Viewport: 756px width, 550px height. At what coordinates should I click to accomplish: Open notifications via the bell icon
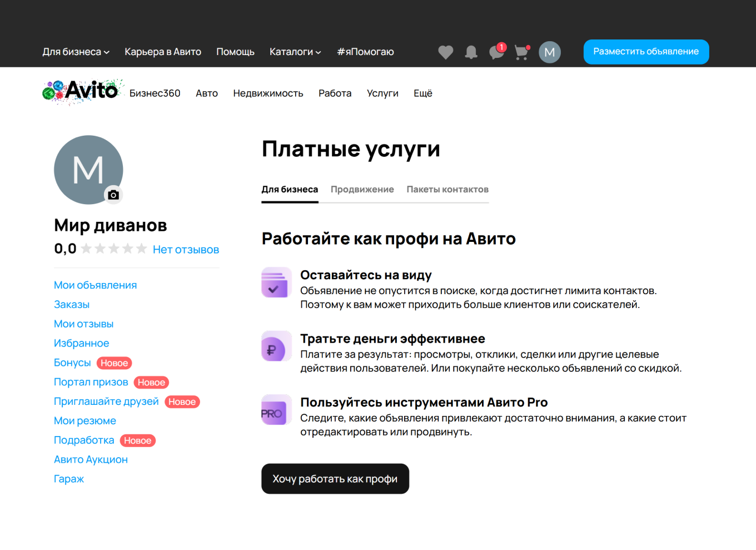471,52
